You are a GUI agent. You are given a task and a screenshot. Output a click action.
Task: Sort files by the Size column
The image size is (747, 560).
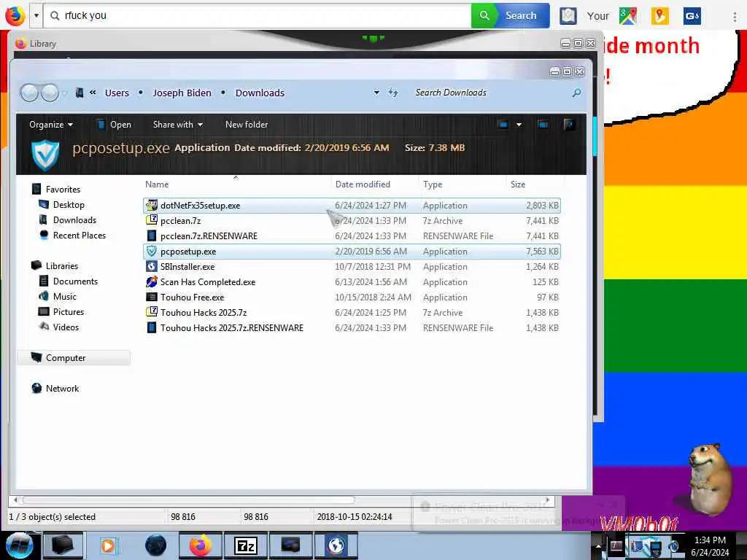click(x=535, y=184)
